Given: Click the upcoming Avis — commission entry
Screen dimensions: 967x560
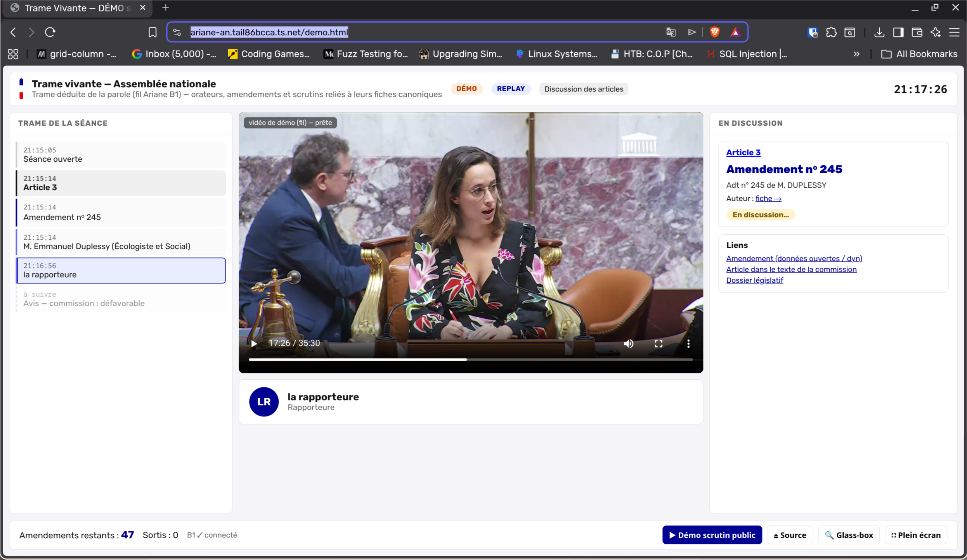Looking at the screenshot, I should click(121, 299).
